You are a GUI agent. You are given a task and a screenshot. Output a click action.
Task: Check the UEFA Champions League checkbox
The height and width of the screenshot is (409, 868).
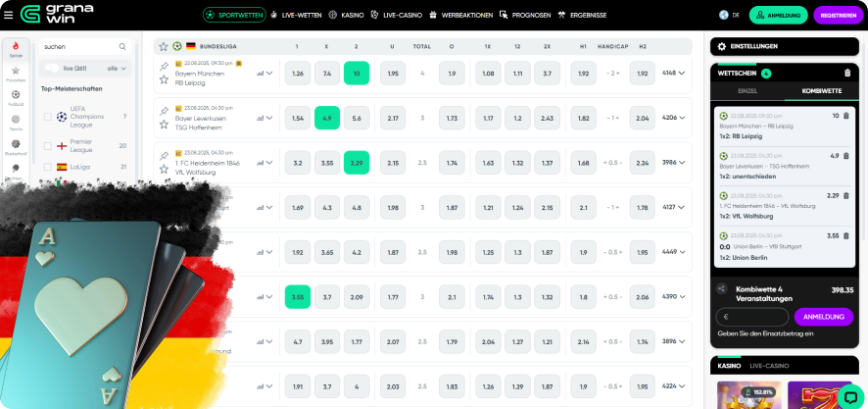coord(48,117)
